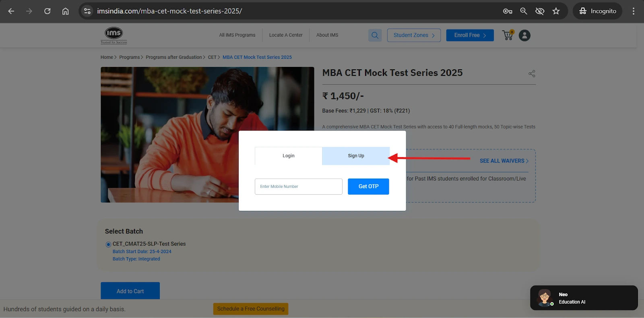
Task: Open the user account avatar icon
Action: click(x=524, y=35)
